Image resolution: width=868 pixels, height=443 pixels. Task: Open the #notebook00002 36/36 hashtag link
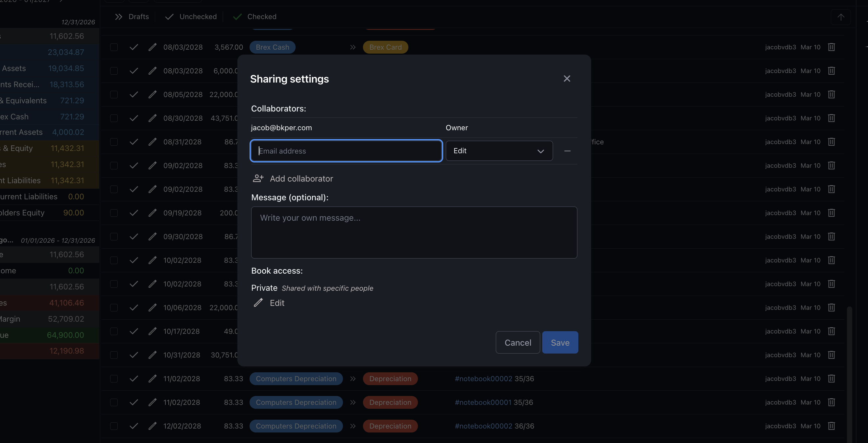pos(483,426)
